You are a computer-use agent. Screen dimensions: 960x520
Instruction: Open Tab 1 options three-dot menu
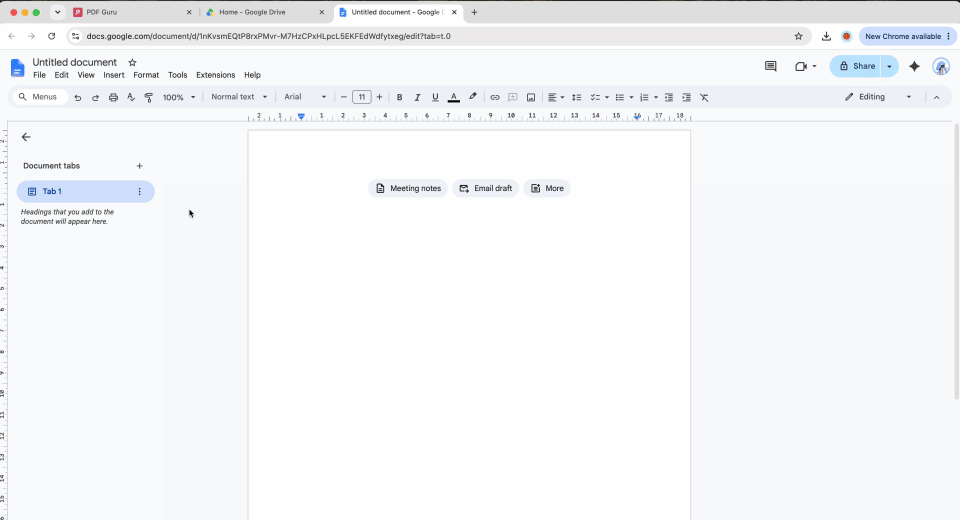point(140,192)
